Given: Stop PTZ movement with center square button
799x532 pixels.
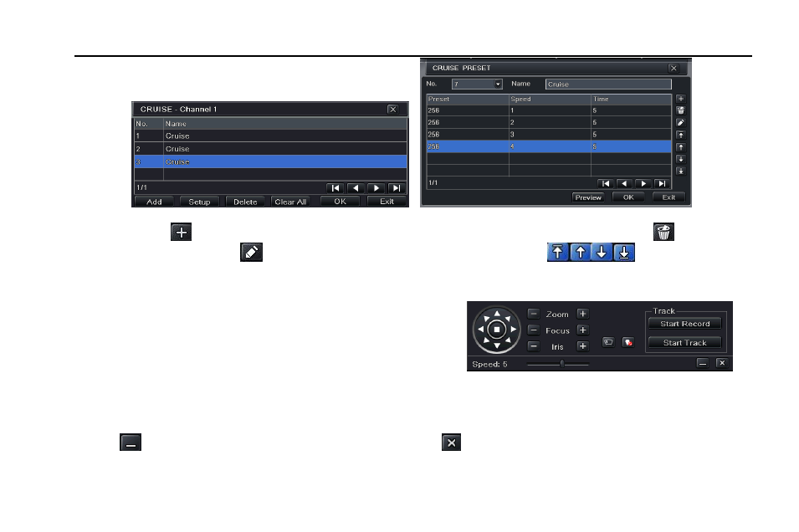Looking at the screenshot, I should click(497, 330).
